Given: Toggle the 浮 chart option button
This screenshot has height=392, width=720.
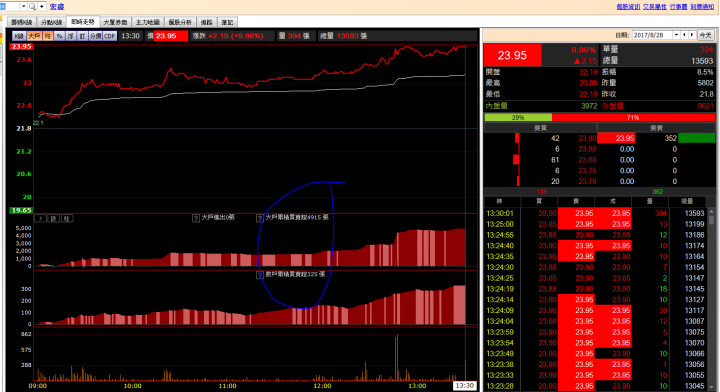Looking at the screenshot, I should pyautogui.click(x=71, y=36).
